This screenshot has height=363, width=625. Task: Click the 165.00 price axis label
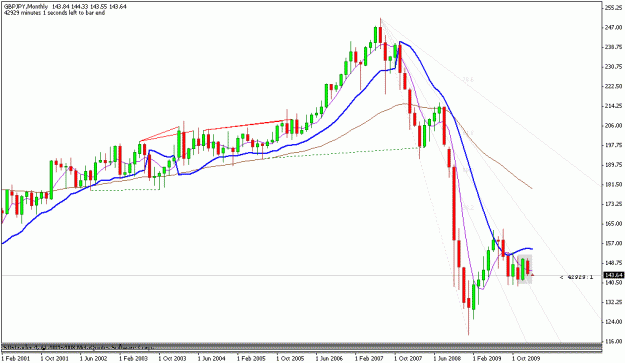coord(614,224)
